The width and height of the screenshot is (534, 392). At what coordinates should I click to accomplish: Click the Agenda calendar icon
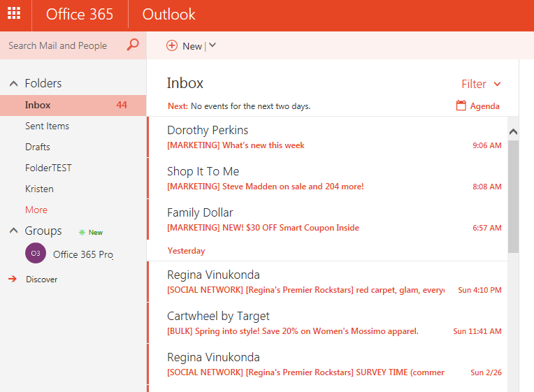tap(461, 106)
